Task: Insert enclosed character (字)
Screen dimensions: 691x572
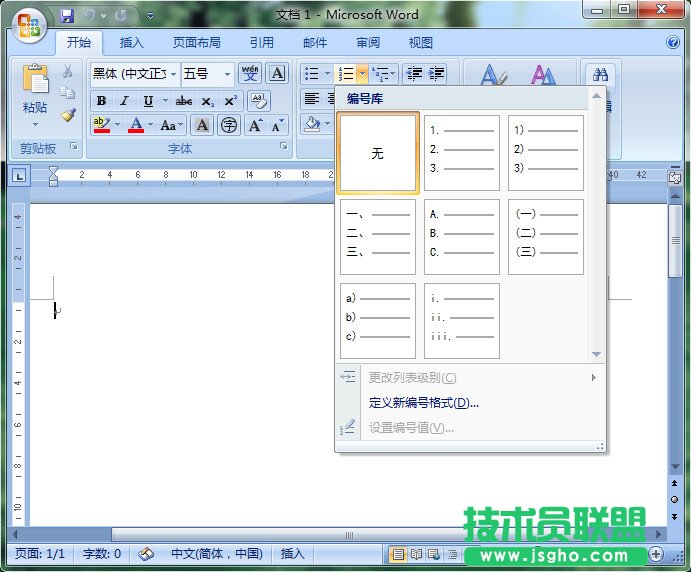Action: pos(229,125)
